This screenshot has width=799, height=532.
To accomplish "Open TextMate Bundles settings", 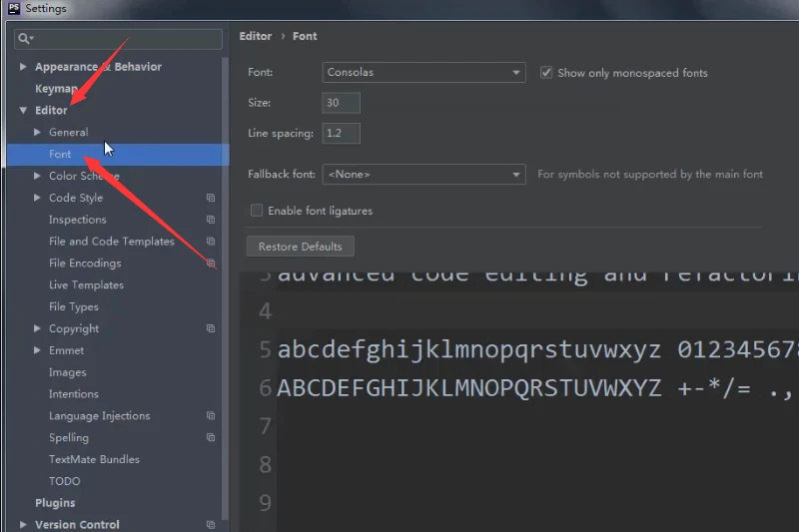I will pyautogui.click(x=94, y=459).
